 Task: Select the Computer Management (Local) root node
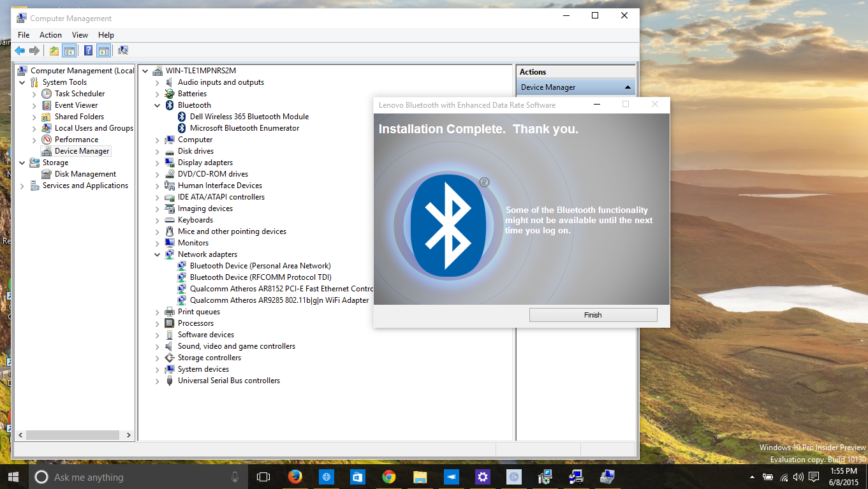click(82, 71)
